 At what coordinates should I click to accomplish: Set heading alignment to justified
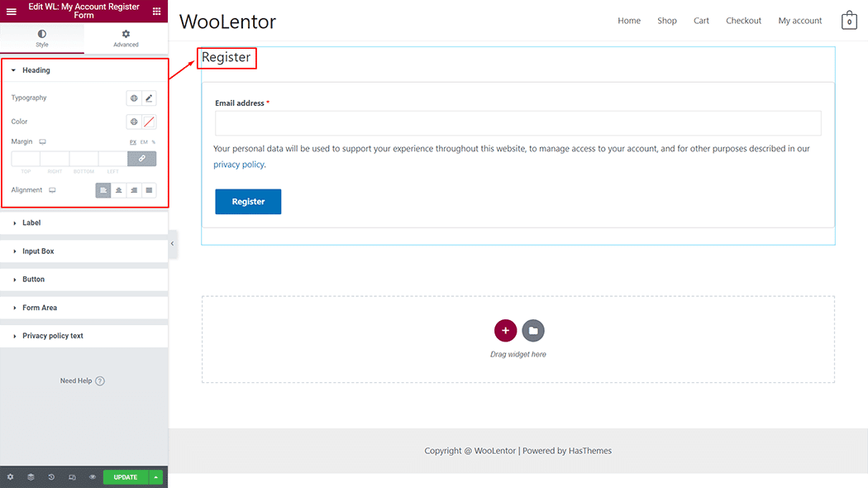[149, 190]
